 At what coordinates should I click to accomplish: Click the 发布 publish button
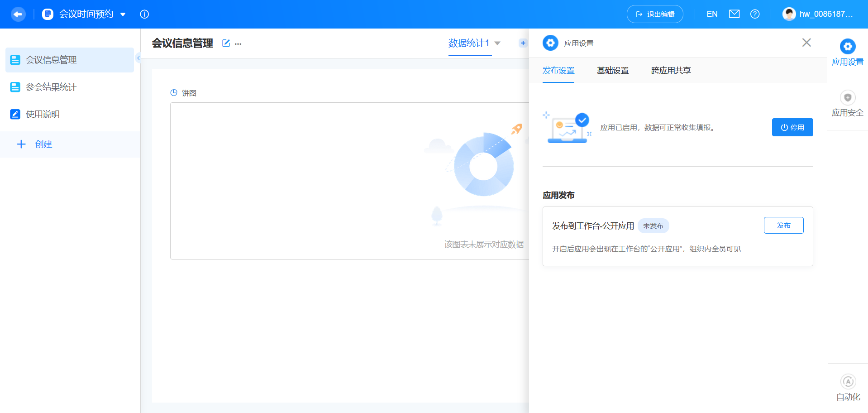click(x=783, y=225)
